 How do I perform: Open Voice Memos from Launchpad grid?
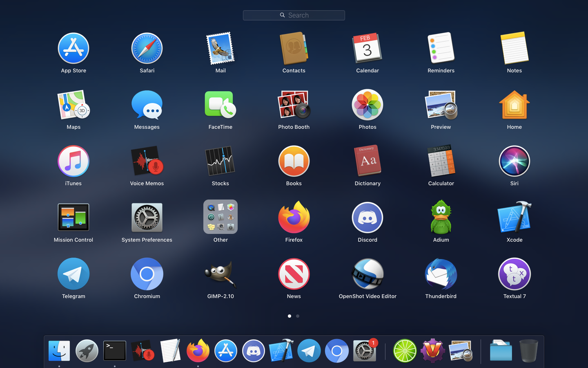coord(147,161)
